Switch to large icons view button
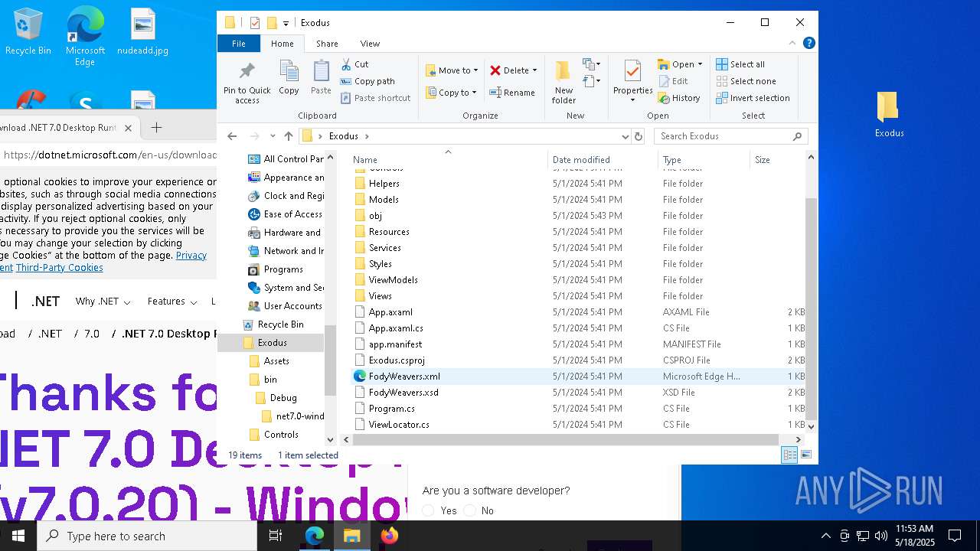 click(805, 455)
